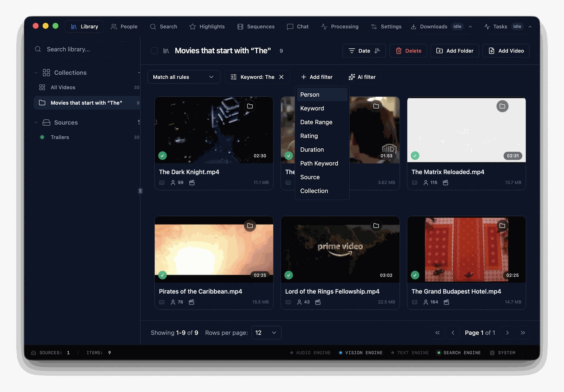Open the Library tab

(84, 26)
